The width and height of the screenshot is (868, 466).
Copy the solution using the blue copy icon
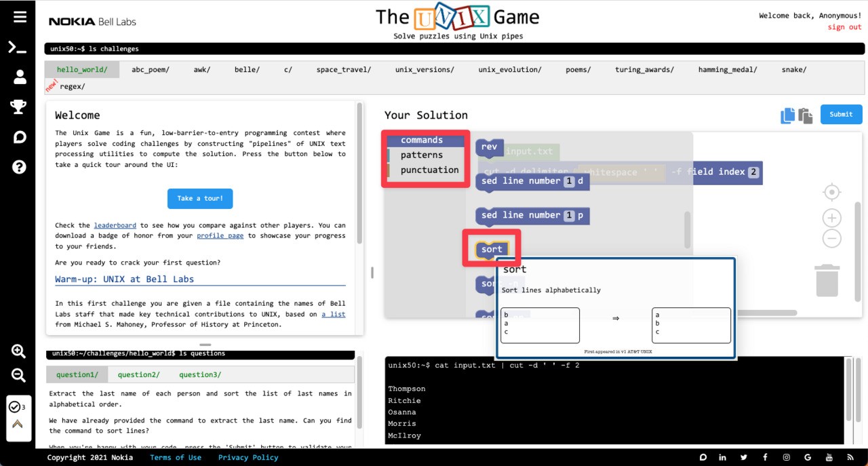pos(787,115)
